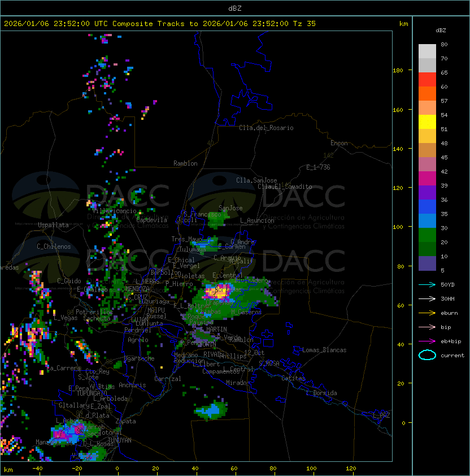Click the 'dBZ' title at top

(x=235, y=8)
